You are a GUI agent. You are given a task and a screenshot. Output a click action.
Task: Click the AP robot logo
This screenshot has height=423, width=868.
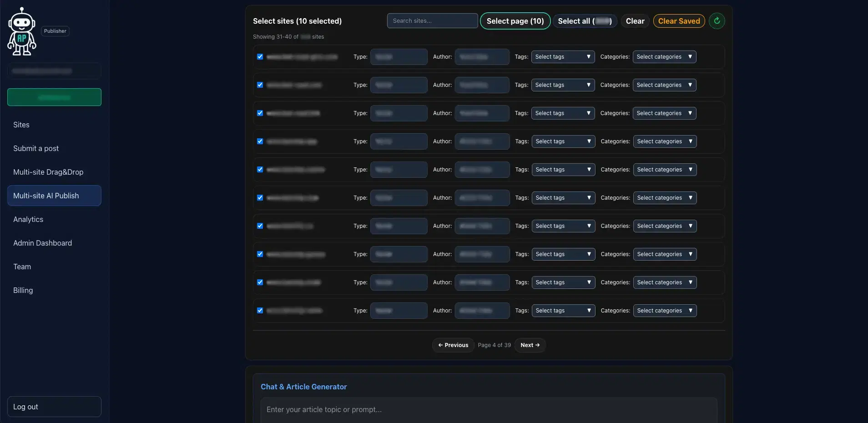click(x=22, y=31)
